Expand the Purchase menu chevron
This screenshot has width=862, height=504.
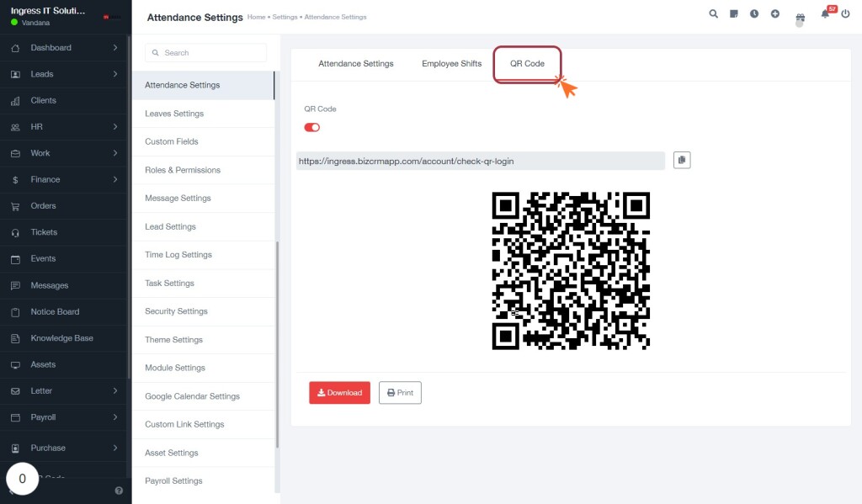coord(114,448)
